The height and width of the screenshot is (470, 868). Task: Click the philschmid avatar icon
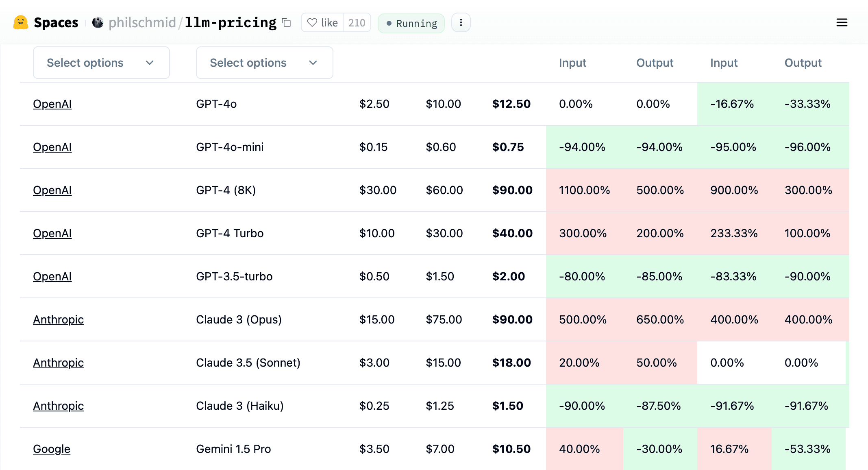coord(98,22)
